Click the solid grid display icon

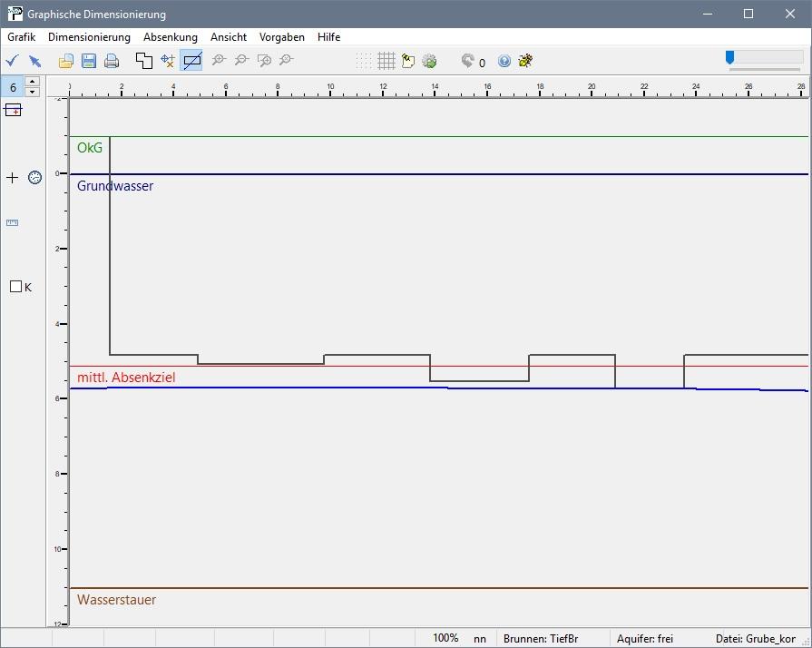(386, 61)
